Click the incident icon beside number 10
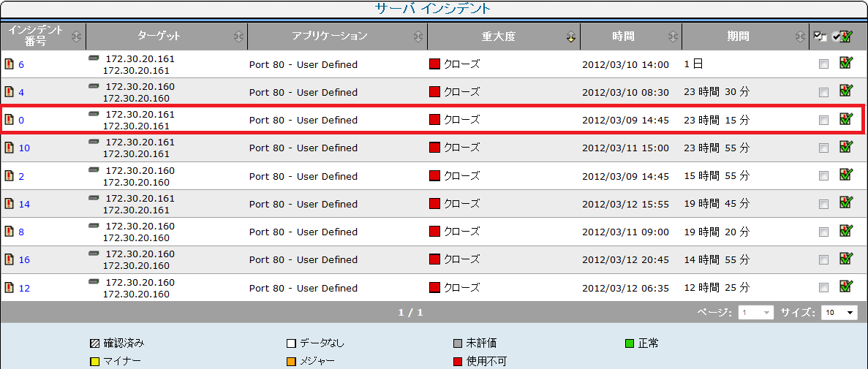 (x=9, y=148)
